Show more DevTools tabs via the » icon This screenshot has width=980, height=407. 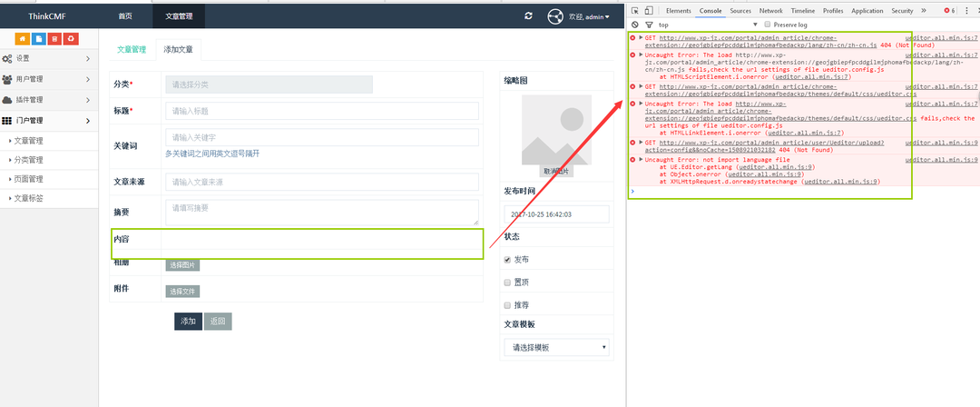[x=925, y=11]
